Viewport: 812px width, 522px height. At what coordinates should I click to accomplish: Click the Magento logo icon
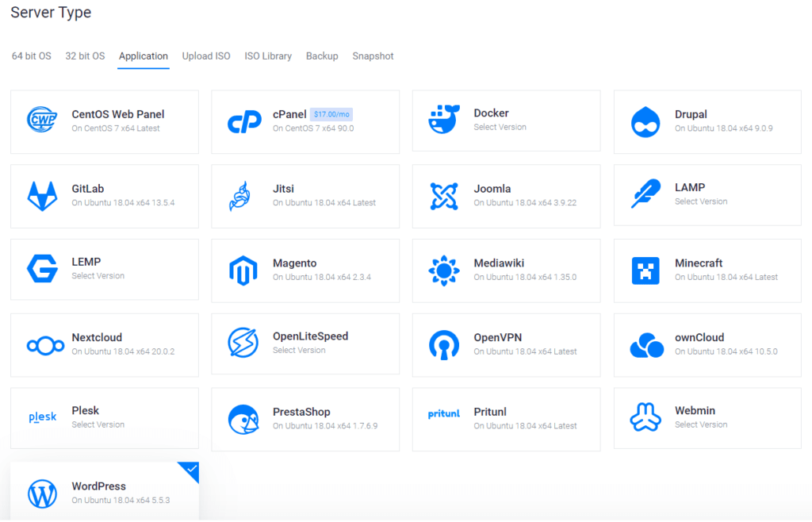[x=243, y=271]
